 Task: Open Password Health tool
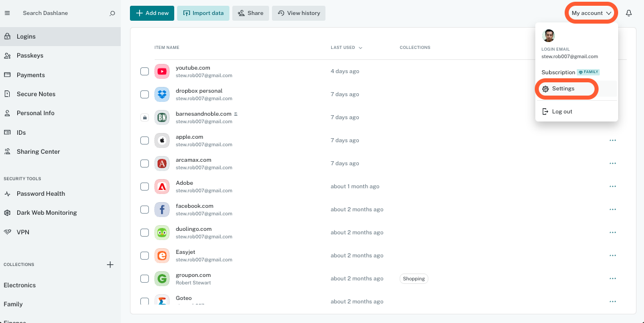(x=60, y=194)
